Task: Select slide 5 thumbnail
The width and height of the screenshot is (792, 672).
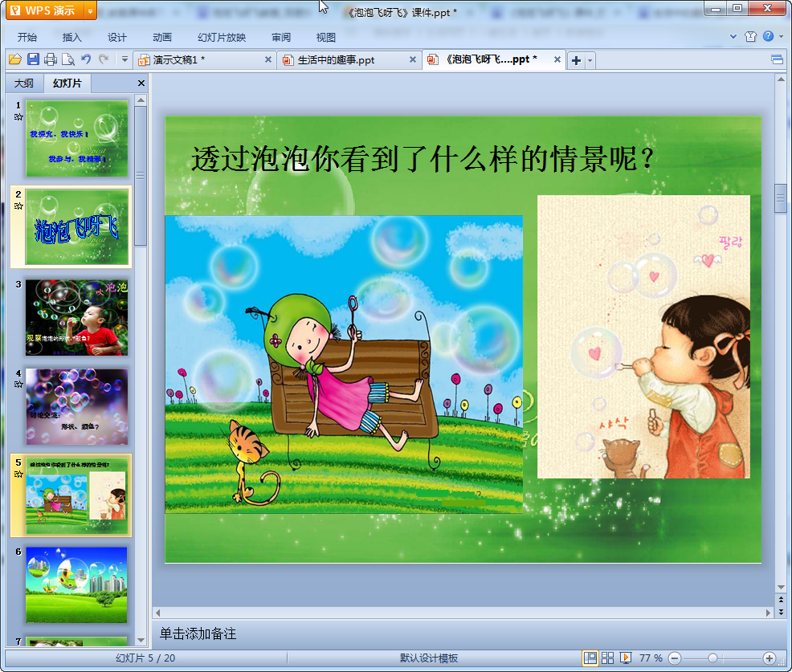Action: coord(77,496)
